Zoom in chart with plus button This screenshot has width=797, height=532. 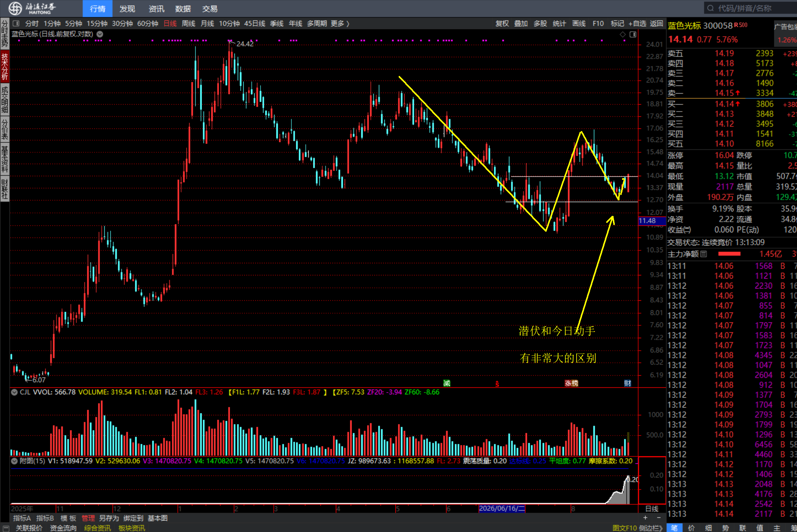point(645,518)
